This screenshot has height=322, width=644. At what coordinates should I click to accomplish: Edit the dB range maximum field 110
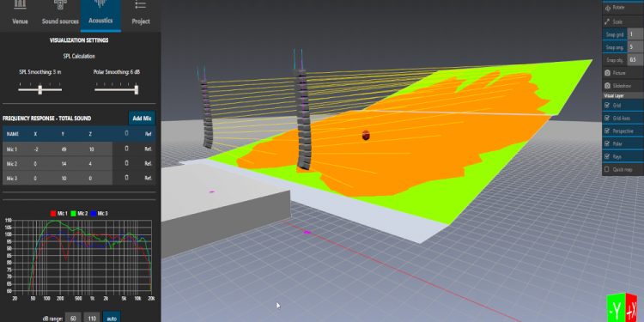tap(92, 318)
